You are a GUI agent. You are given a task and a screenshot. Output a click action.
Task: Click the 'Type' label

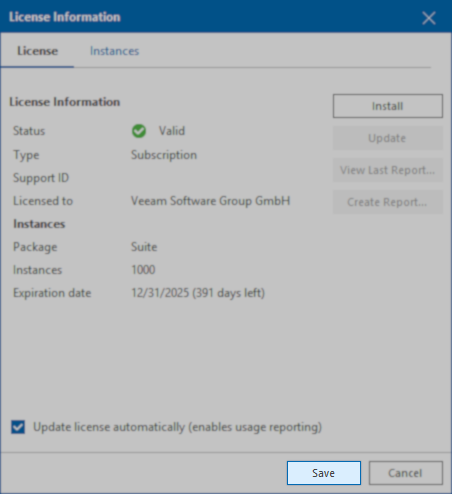click(26, 155)
